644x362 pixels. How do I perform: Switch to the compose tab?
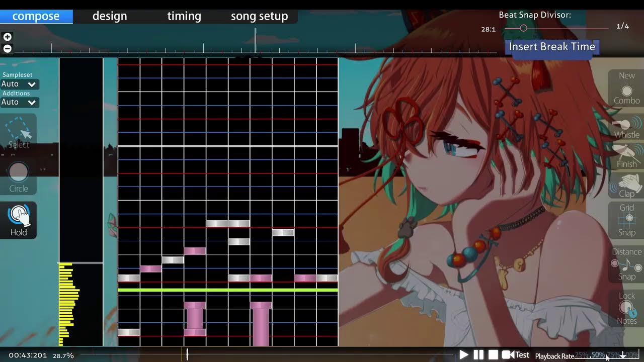point(36,16)
